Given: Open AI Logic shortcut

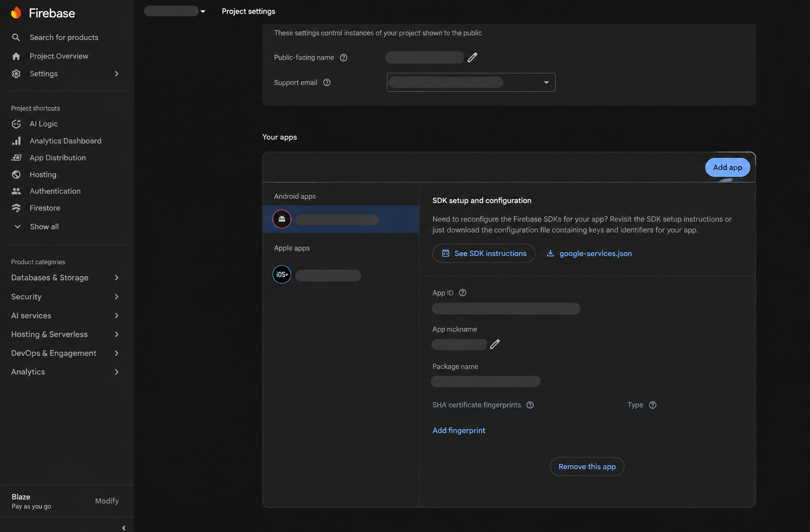Looking at the screenshot, I should tap(43, 124).
